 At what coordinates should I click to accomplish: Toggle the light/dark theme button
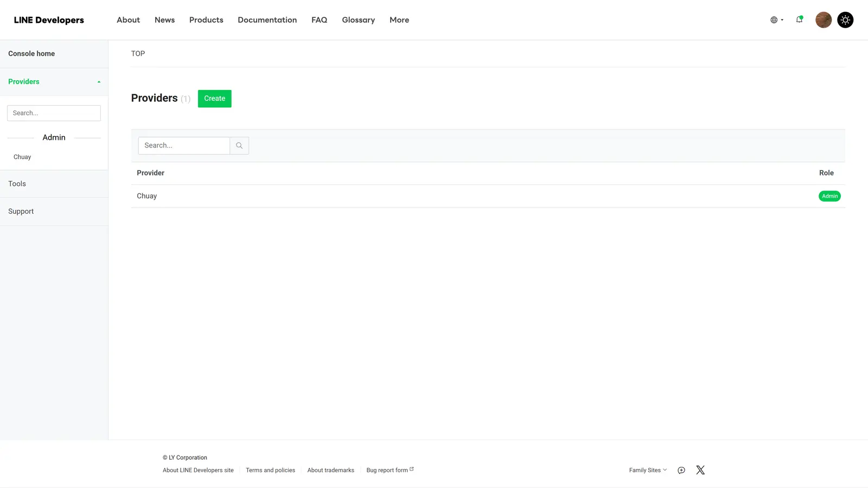[845, 20]
